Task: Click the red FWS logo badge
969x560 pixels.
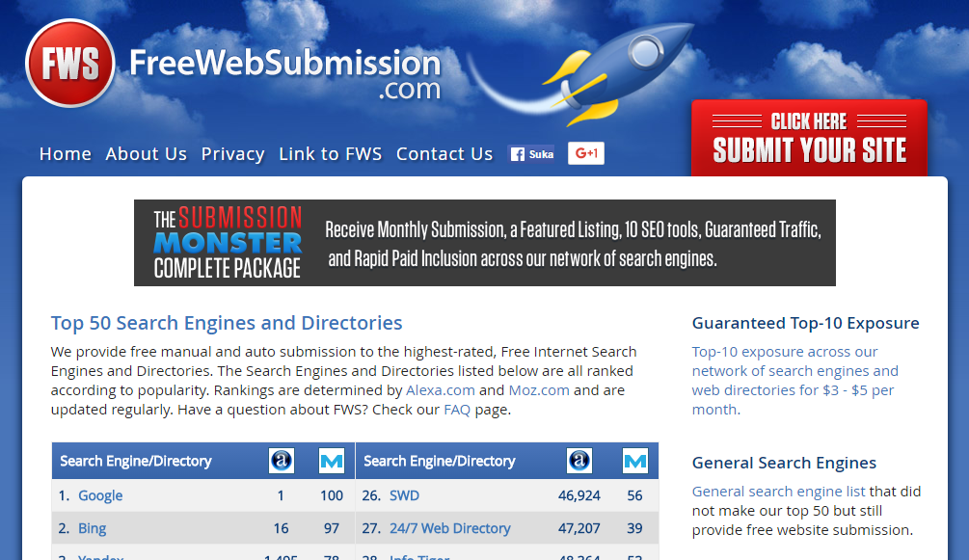Action: coord(69,63)
